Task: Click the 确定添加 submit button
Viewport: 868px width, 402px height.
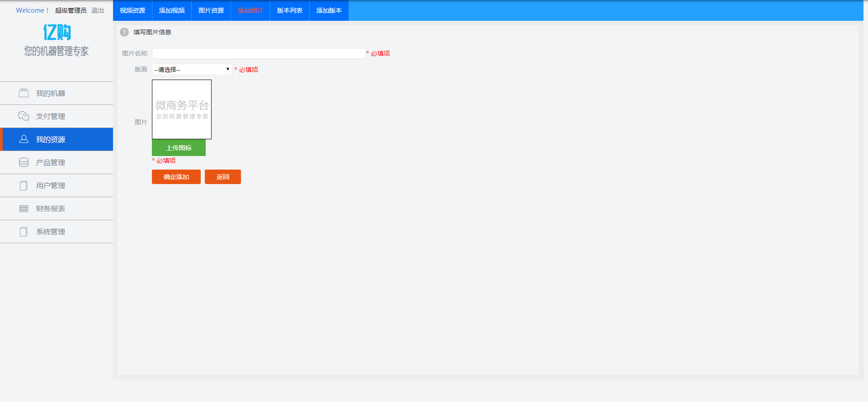Action: (x=176, y=177)
